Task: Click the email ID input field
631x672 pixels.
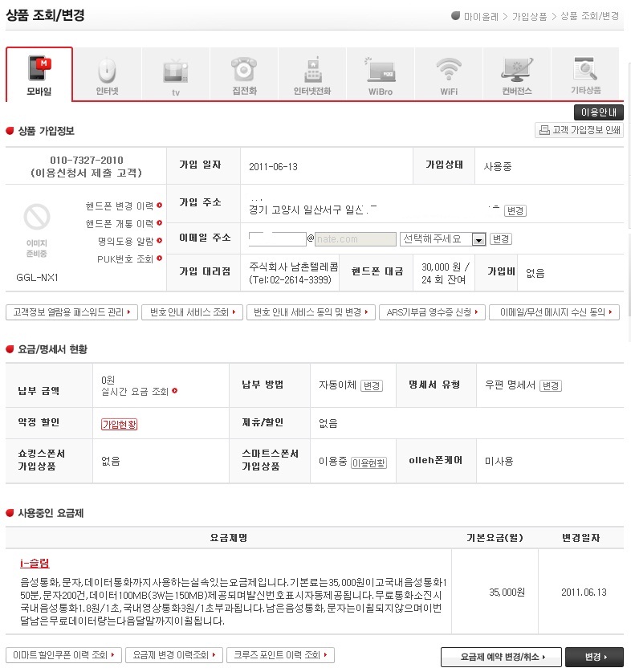Action: [277, 238]
